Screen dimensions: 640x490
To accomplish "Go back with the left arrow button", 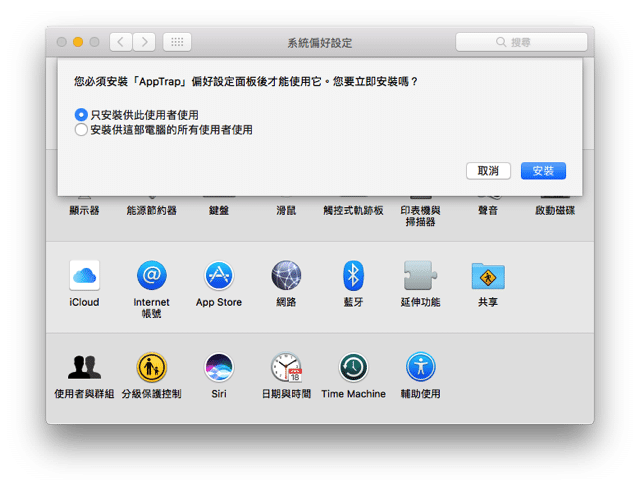I will coord(121,42).
